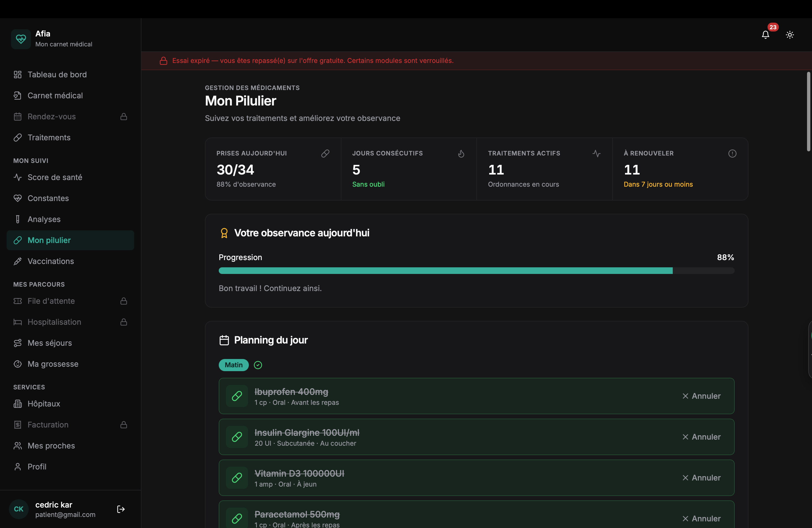Open Mes séjours

tap(70, 343)
